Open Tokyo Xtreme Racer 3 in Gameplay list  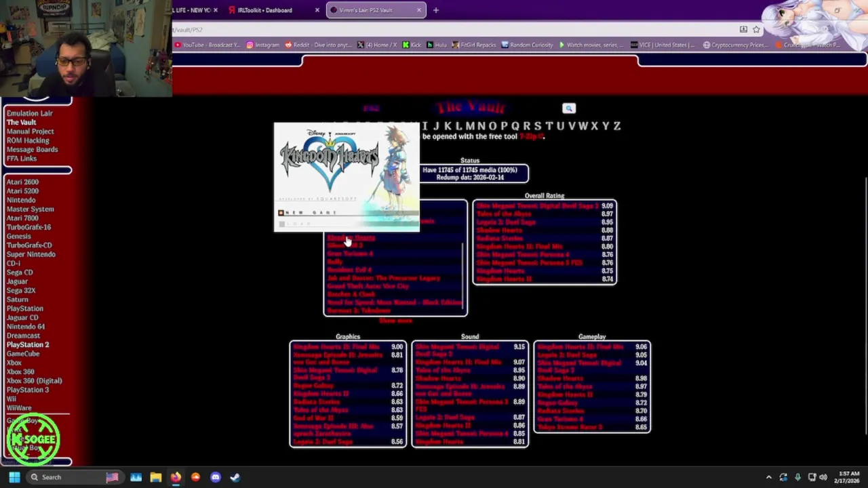click(x=570, y=427)
